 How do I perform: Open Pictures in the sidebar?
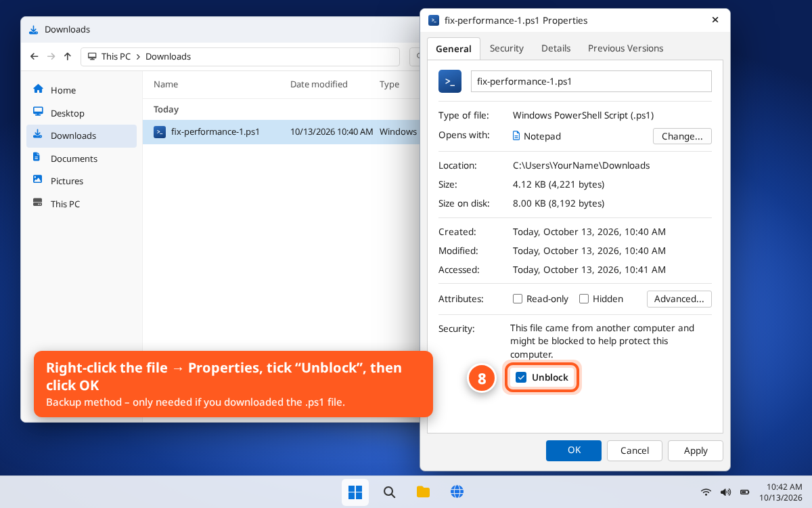81,181
